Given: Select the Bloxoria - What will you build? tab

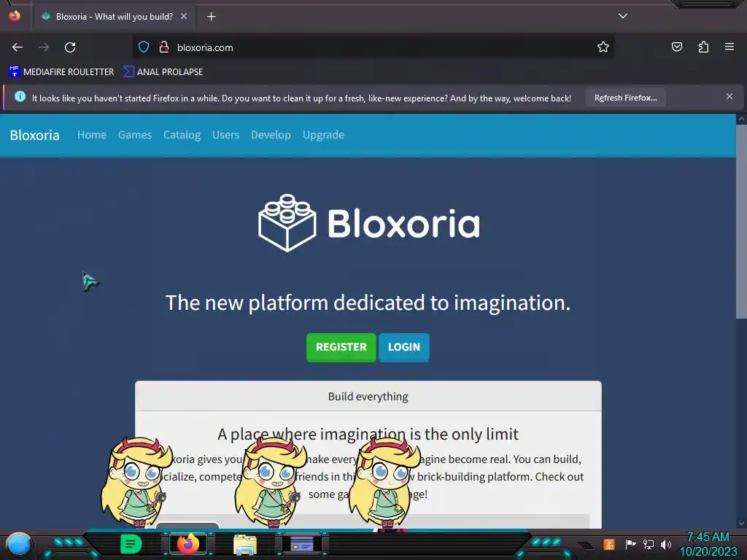Looking at the screenshot, I should pyautogui.click(x=115, y=17).
